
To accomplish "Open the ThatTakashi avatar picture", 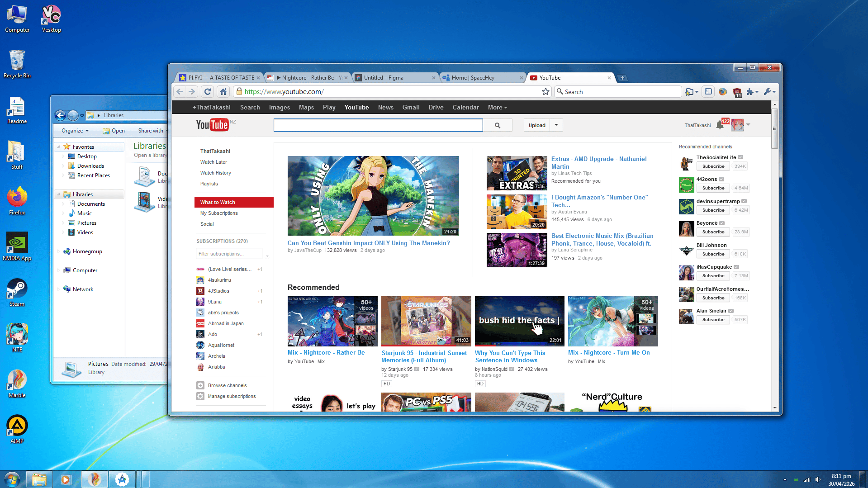I will (737, 125).
